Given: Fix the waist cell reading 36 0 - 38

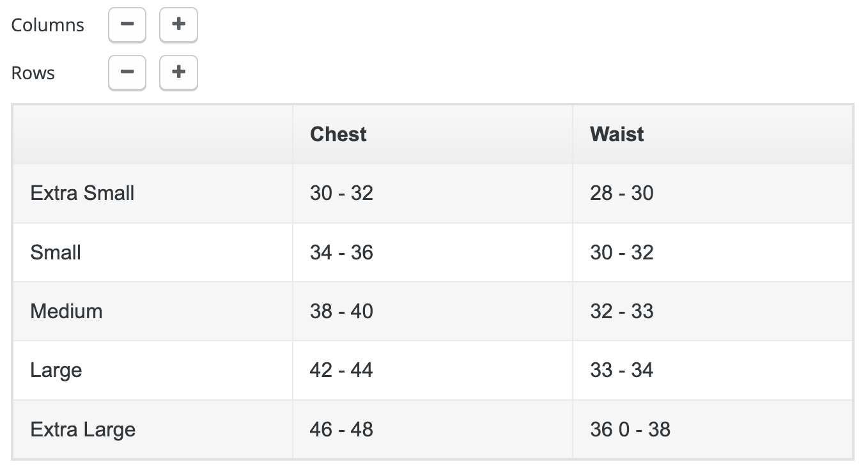Looking at the screenshot, I should click(x=713, y=429).
